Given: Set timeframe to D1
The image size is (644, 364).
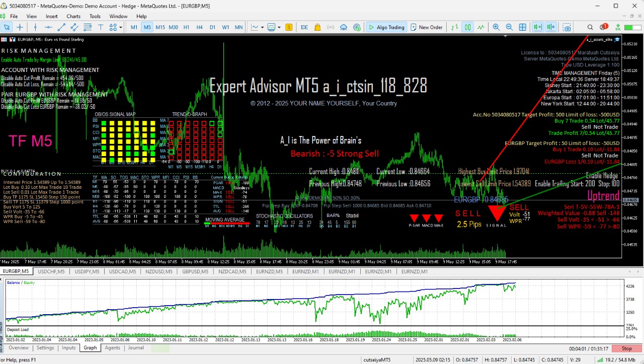Looking at the screenshot, I should coord(212,27).
